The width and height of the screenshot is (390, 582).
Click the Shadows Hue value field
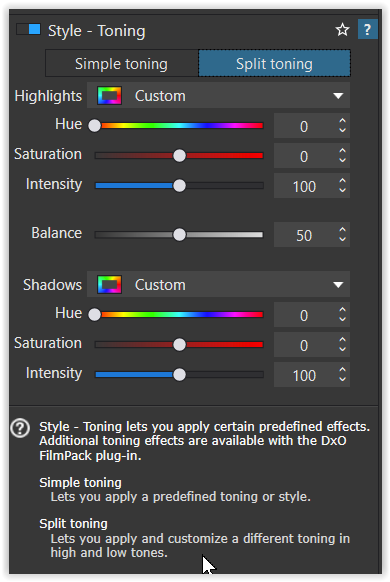(x=305, y=315)
